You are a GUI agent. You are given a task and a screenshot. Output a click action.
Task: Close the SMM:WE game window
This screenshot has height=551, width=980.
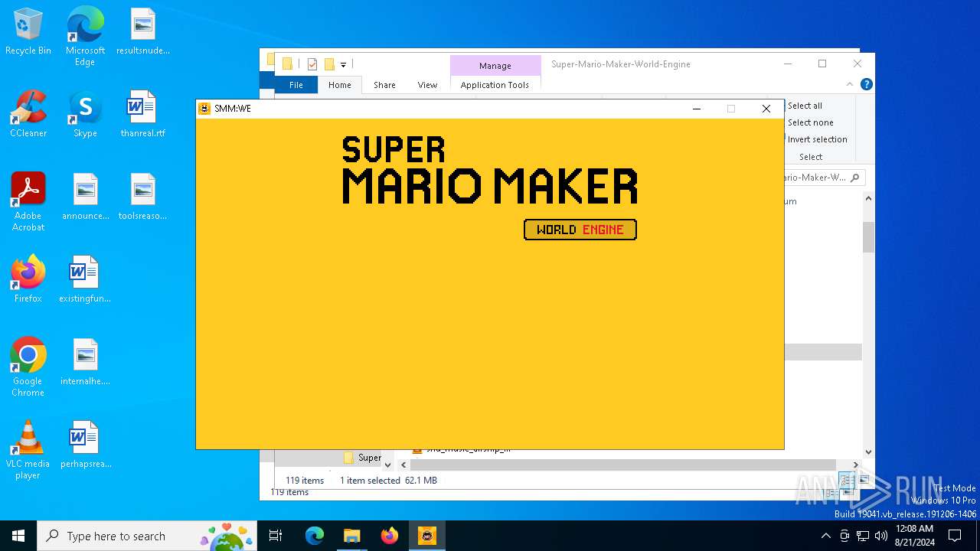point(766,109)
